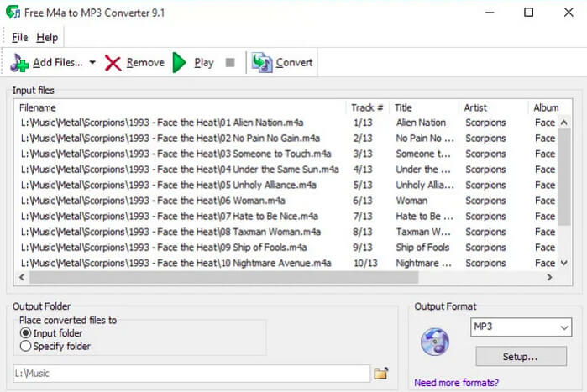Click the Convert icon in toolbar

[x=262, y=63]
